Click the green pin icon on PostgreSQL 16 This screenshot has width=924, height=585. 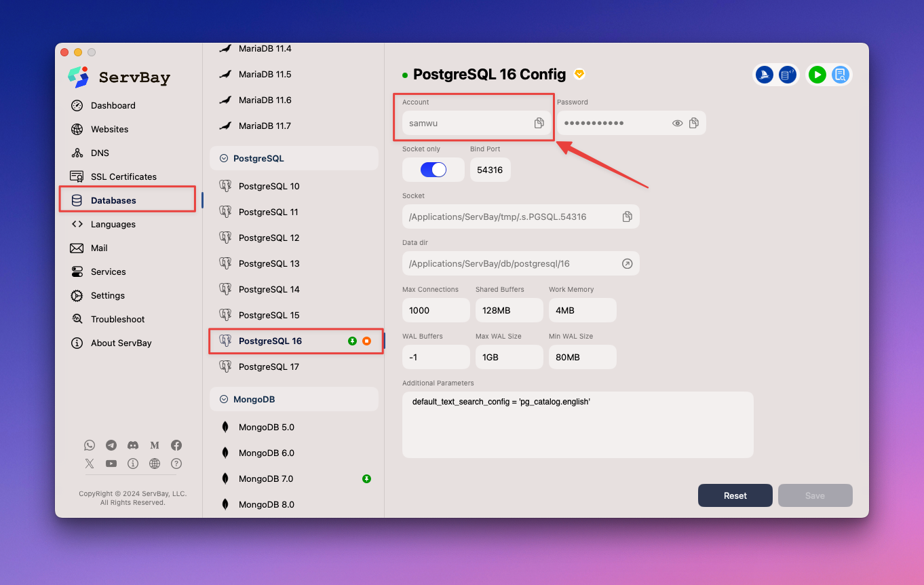[x=352, y=341]
